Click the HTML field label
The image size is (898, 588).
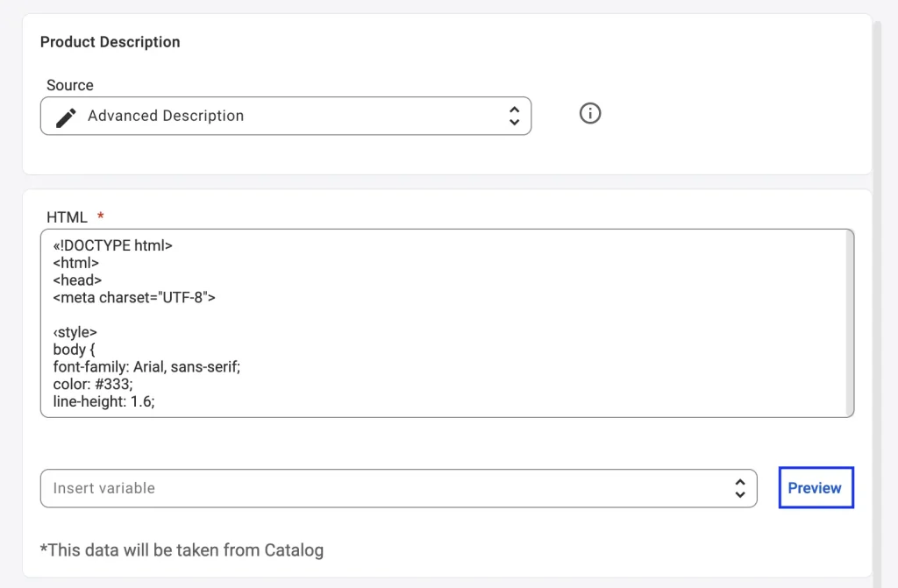pos(67,216)
